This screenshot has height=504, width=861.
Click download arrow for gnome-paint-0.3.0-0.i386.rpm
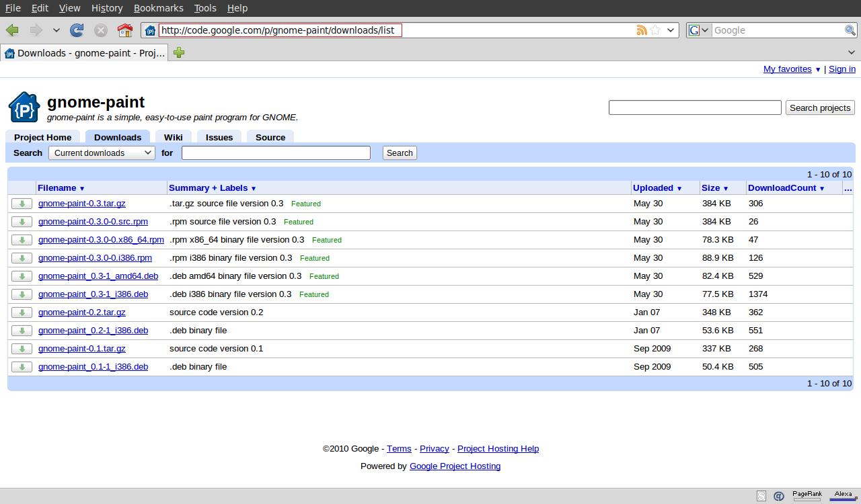pos(22,258)
